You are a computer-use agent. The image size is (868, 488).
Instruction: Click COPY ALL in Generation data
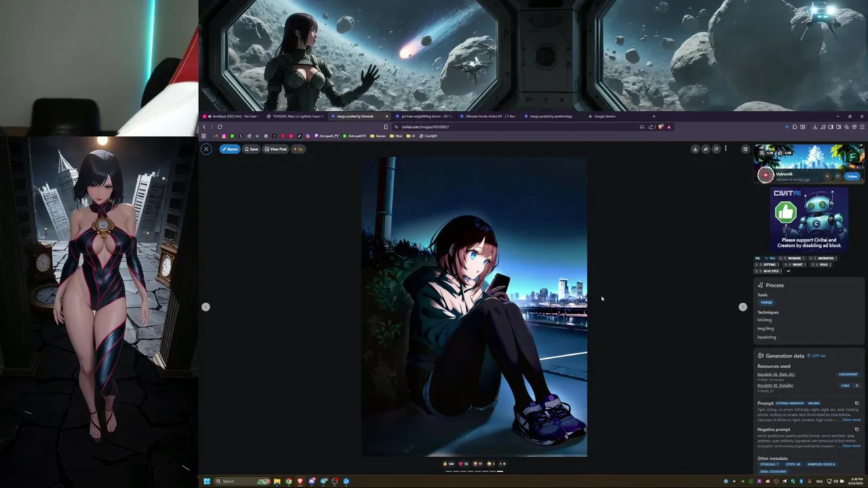point(816,356)
